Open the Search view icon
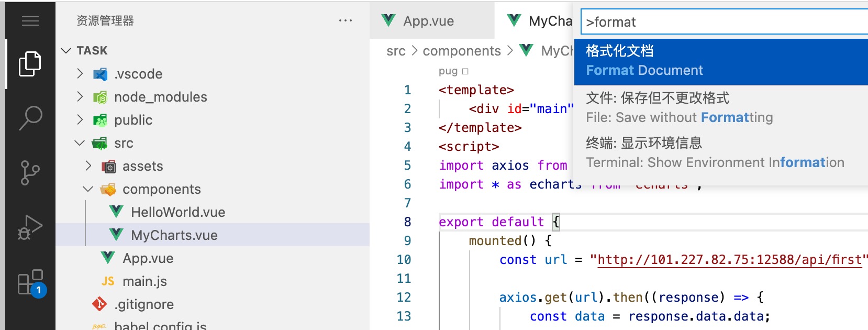868x330 pixels. click(30, 118)
